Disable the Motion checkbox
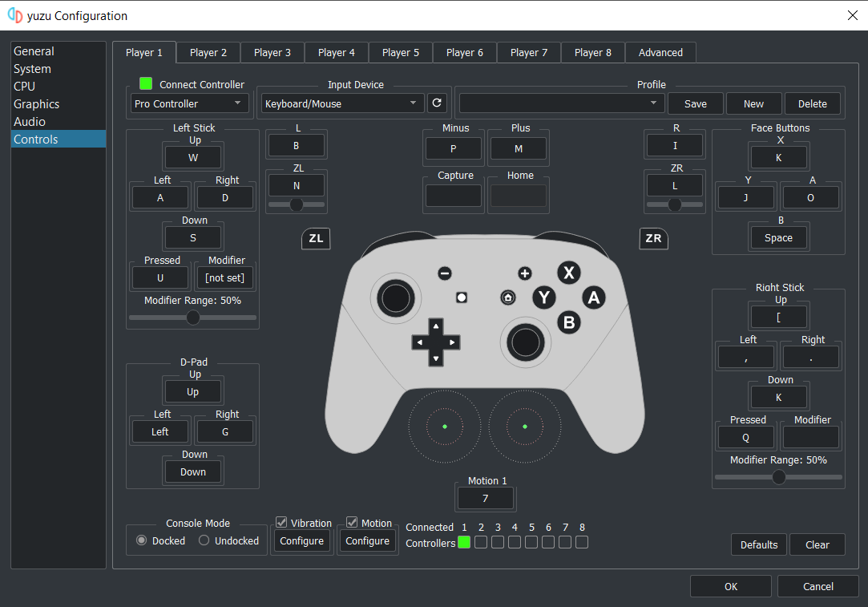 coord(351,522)
